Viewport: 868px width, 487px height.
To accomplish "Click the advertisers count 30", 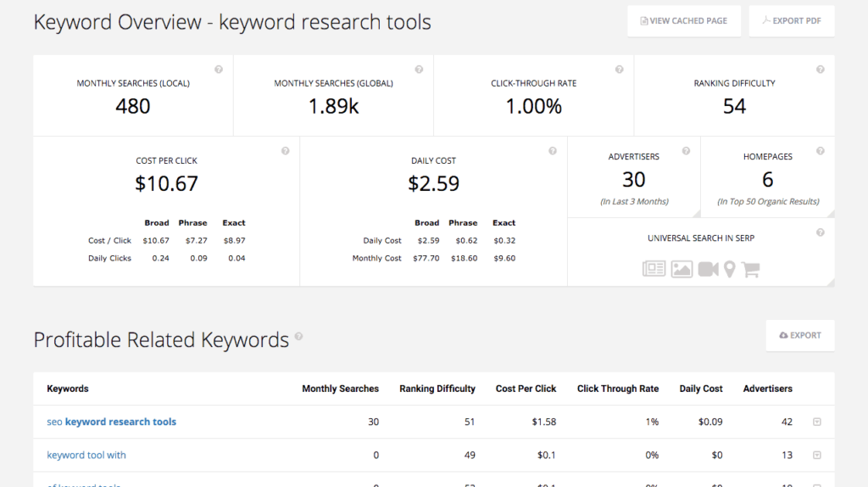I will [x=634, y=180].
